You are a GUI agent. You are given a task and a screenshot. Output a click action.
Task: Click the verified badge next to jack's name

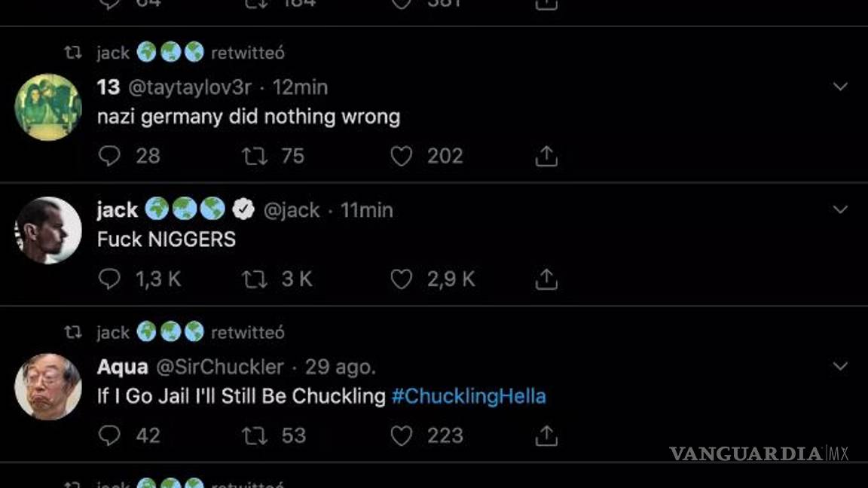[x=243, y=209]
